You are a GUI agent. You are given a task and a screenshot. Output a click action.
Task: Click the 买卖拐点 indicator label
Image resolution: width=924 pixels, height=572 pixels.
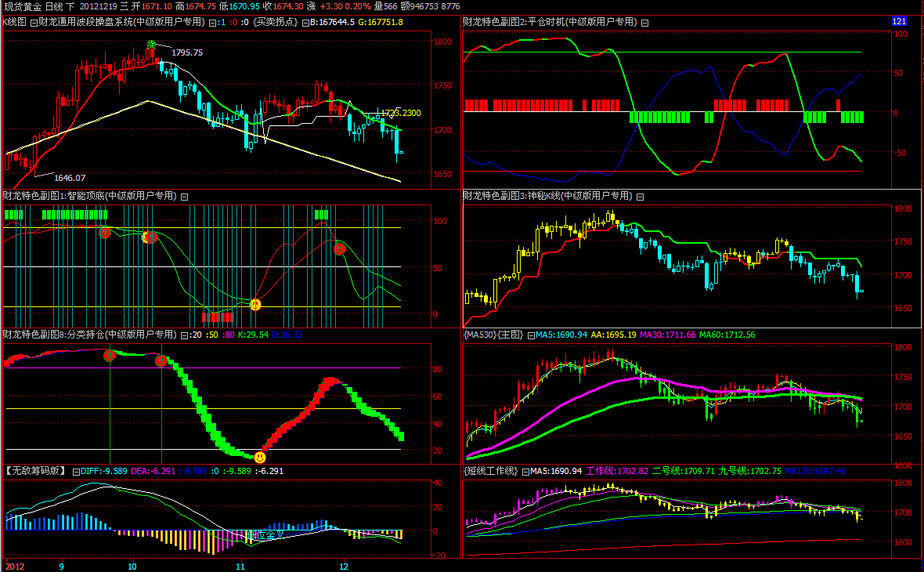275,22
